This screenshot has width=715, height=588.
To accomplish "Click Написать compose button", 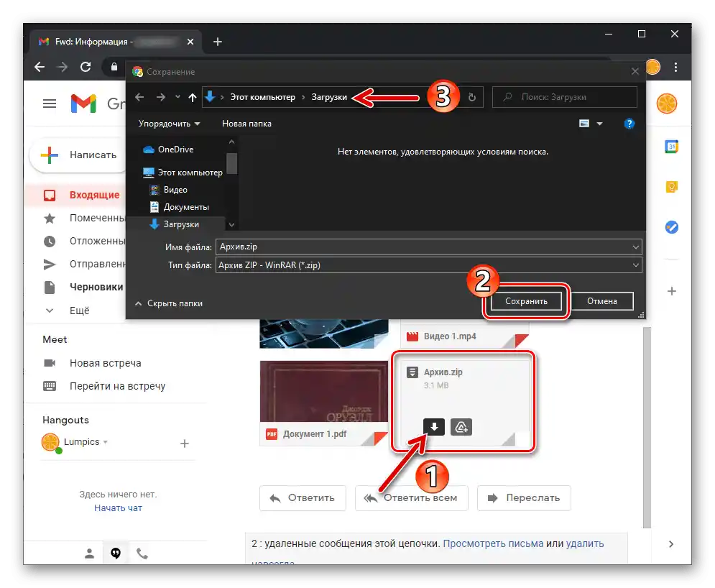I will coord(78,155).
